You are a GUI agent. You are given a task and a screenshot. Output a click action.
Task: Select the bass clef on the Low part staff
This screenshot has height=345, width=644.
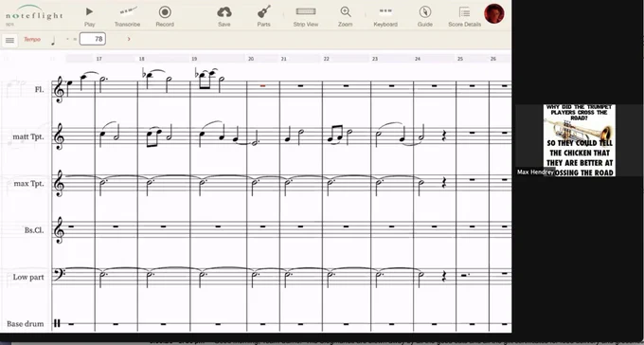59,275
